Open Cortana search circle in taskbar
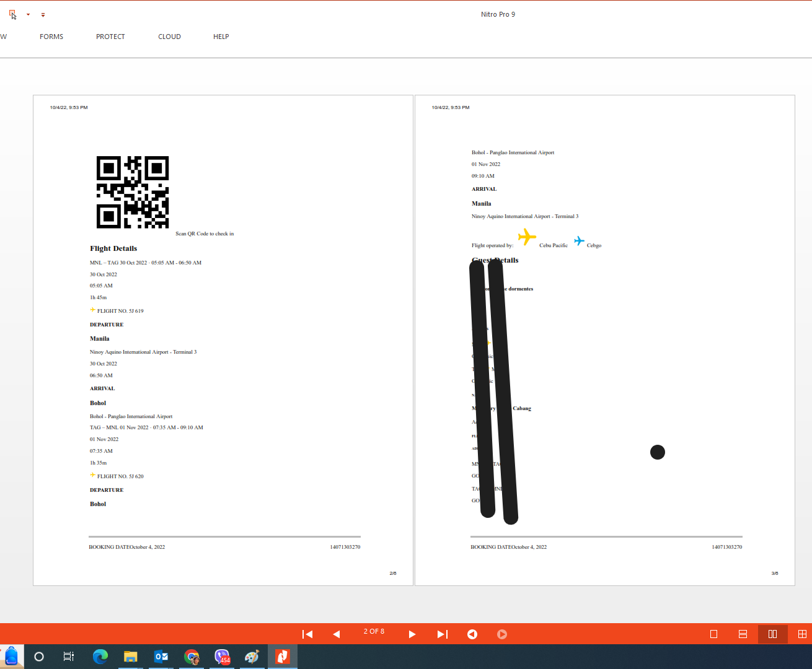 pos(39,657)
